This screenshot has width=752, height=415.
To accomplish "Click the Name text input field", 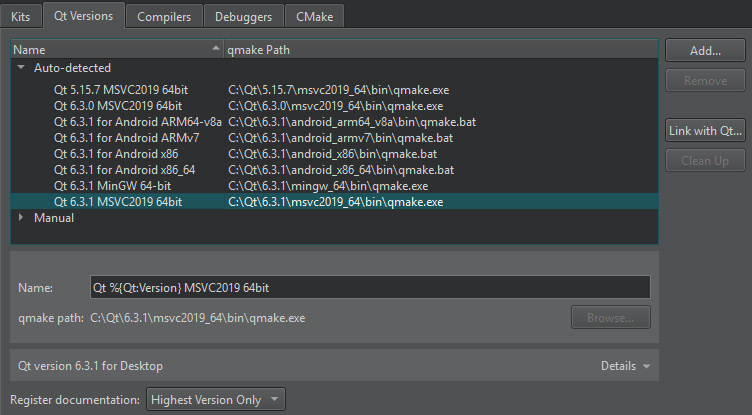I will (x=370, y=287).
